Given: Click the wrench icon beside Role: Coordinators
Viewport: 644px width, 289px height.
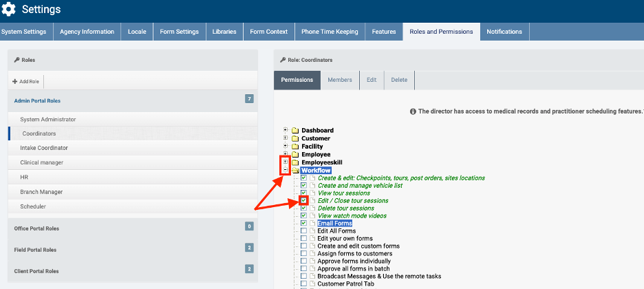Looking at the screenshot, I should (x=283, y=60).
